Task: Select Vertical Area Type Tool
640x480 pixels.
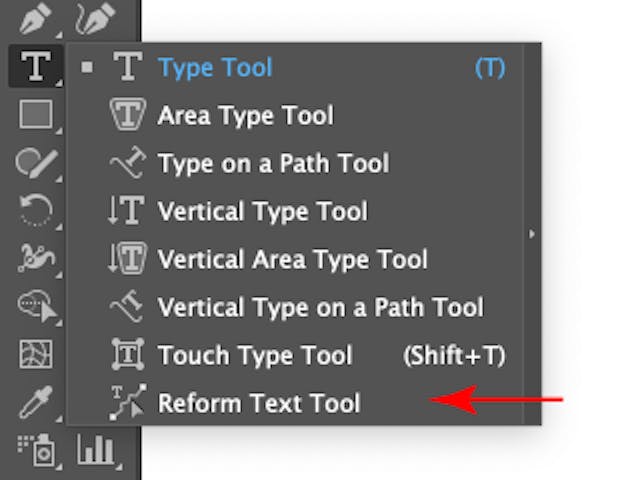Action: (x=292, y=259)
